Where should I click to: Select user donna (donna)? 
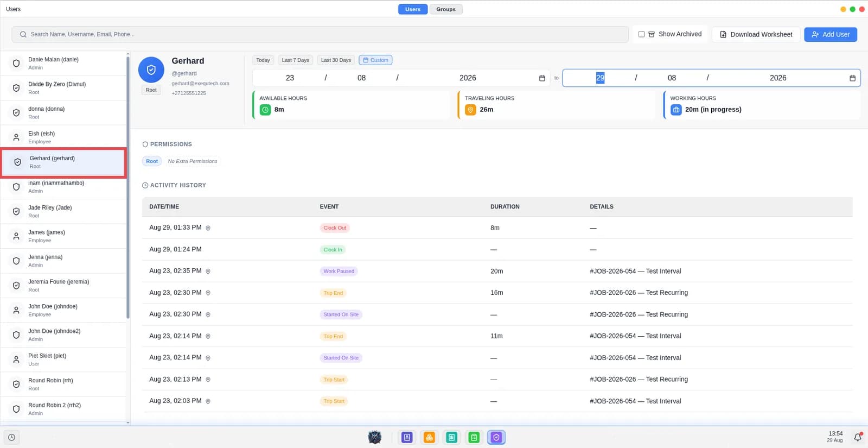tap(63, 113)
